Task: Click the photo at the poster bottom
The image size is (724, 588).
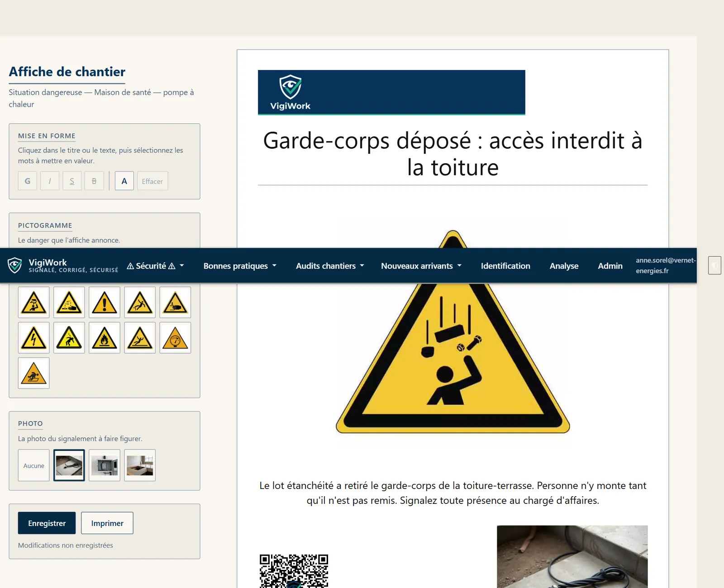Action: tap(572, 557)
